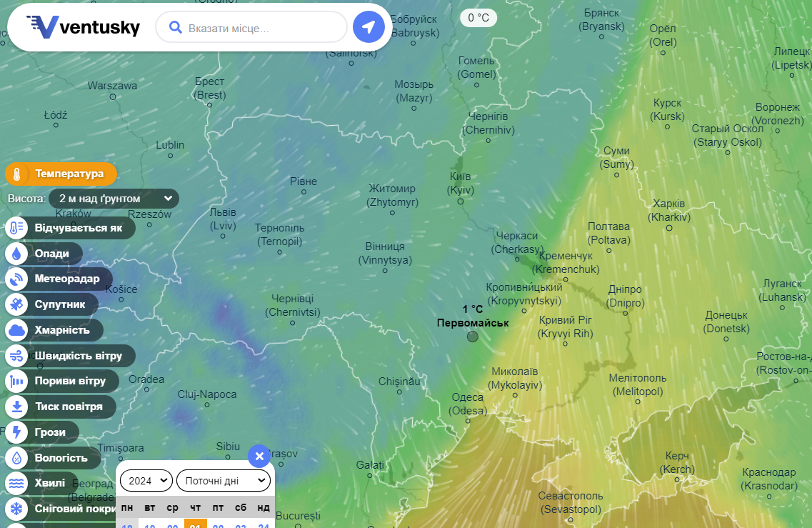The height and width of the screenshot is (528, 812).
Task: Open the Грози thunderstorms layer
Action: [42, 432]
